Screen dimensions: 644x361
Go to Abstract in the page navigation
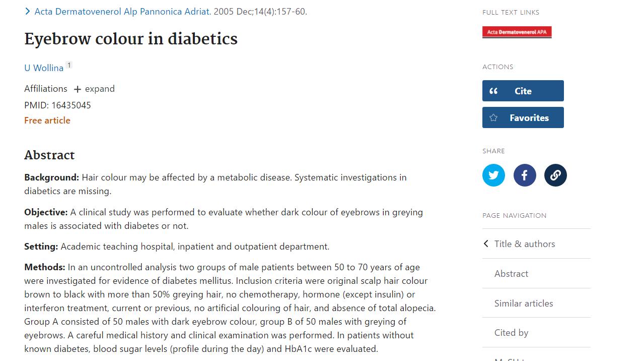511,274
